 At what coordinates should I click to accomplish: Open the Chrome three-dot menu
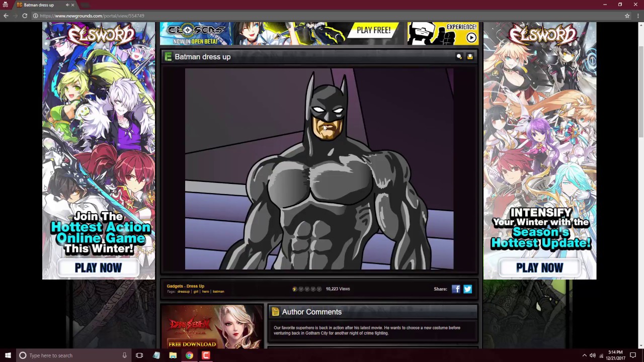pyautogui.click(x=637, y=16)
